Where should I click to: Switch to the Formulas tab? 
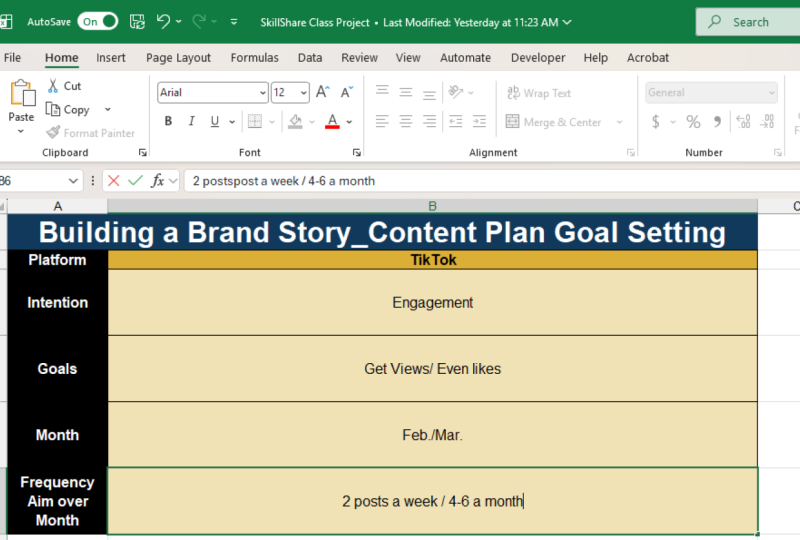point(255,58)
